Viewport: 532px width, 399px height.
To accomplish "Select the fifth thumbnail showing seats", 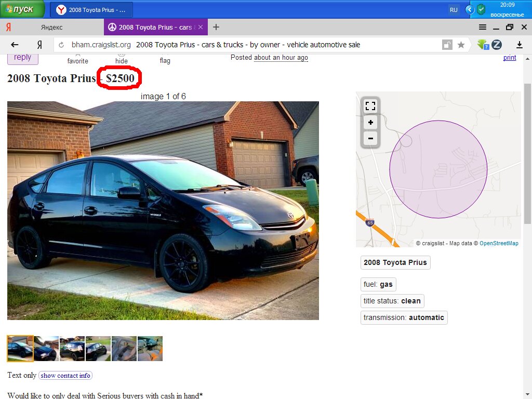I will point(124,349).
